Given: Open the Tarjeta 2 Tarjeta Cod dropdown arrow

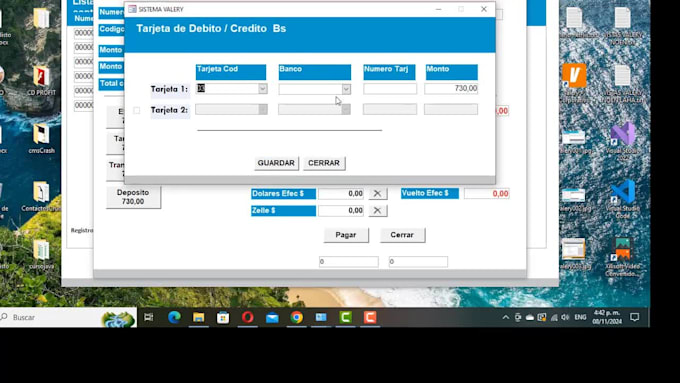Looking at the screenshot, I should coord(262,109).
